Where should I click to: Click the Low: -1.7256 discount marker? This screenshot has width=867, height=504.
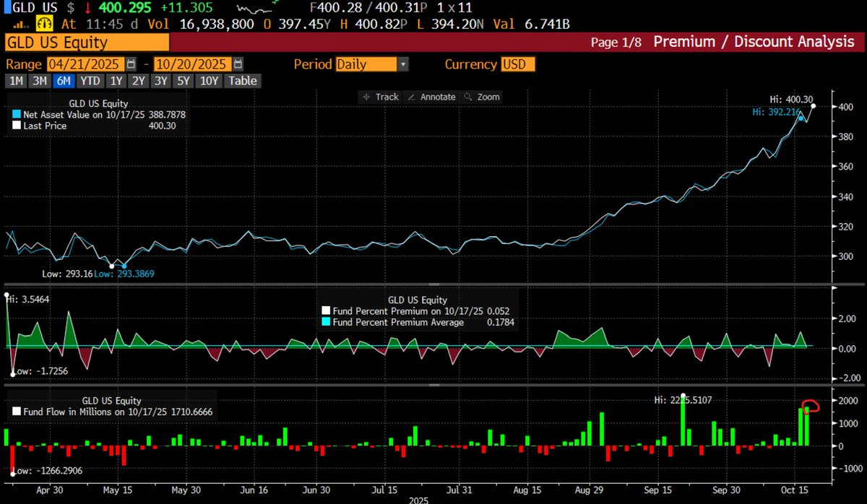12,374
